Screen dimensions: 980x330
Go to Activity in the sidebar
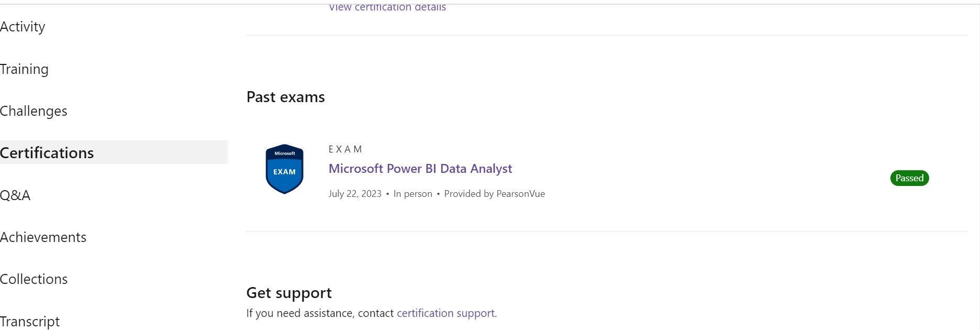pyautogui.click(x=23, y=27)
